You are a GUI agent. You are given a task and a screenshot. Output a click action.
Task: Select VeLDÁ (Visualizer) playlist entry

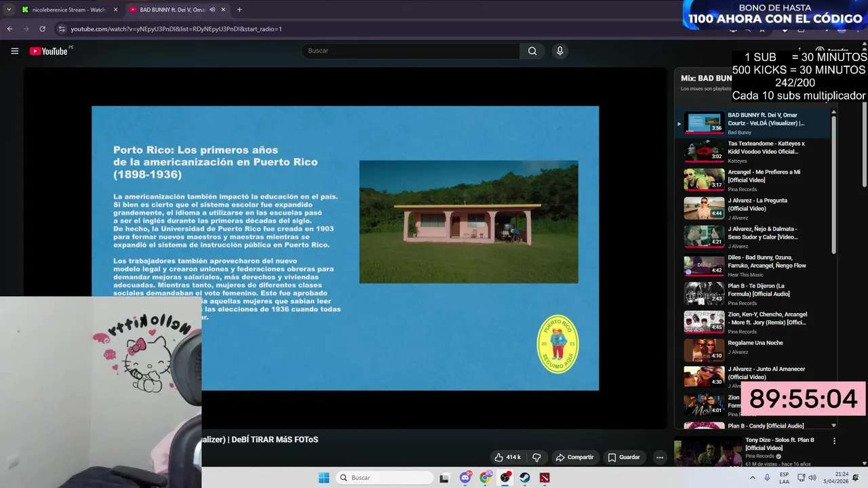coord(753,123)
